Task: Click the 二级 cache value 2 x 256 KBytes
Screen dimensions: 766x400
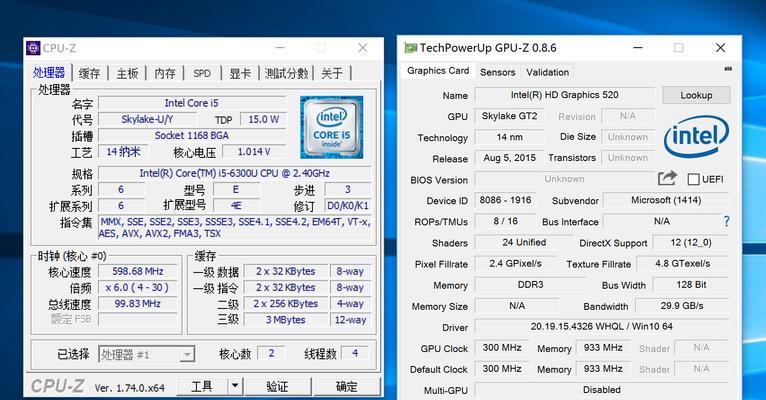Action: click(x=286, y=304)
